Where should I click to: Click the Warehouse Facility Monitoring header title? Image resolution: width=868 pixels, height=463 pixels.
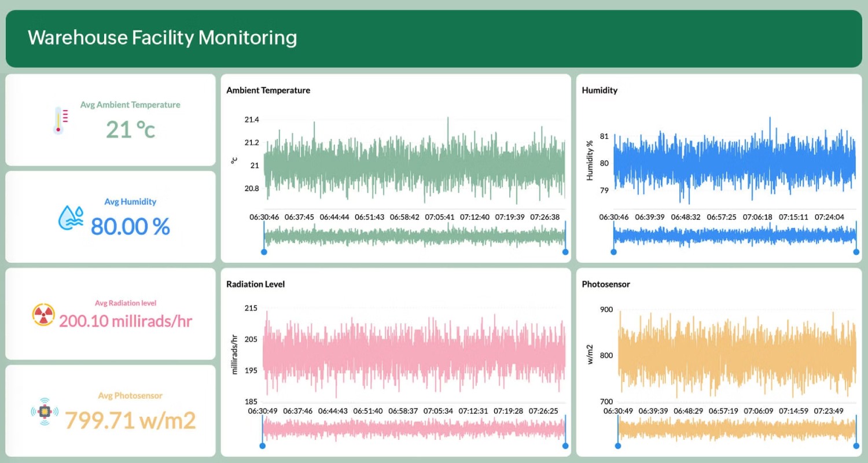pyautogui.click(x=162, y=38)
